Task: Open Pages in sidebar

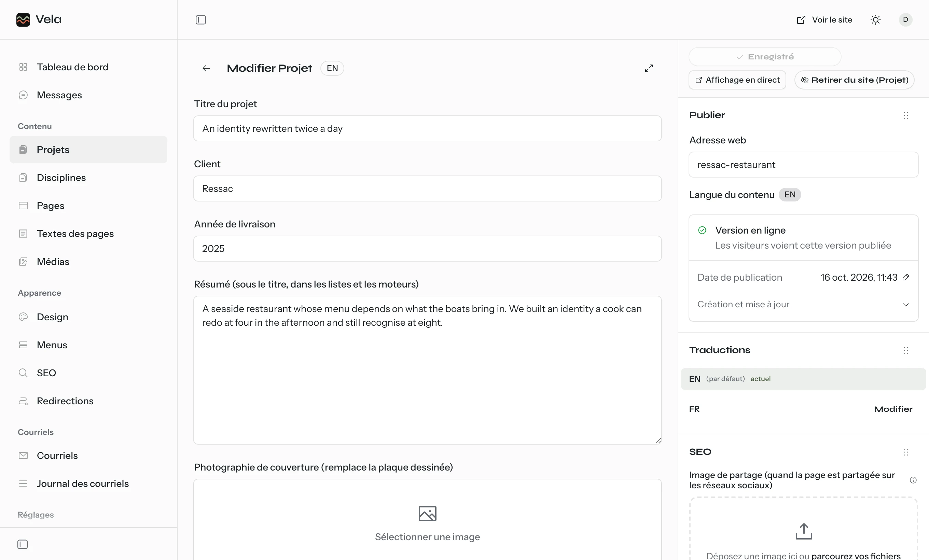Action: tap(88, 206)
